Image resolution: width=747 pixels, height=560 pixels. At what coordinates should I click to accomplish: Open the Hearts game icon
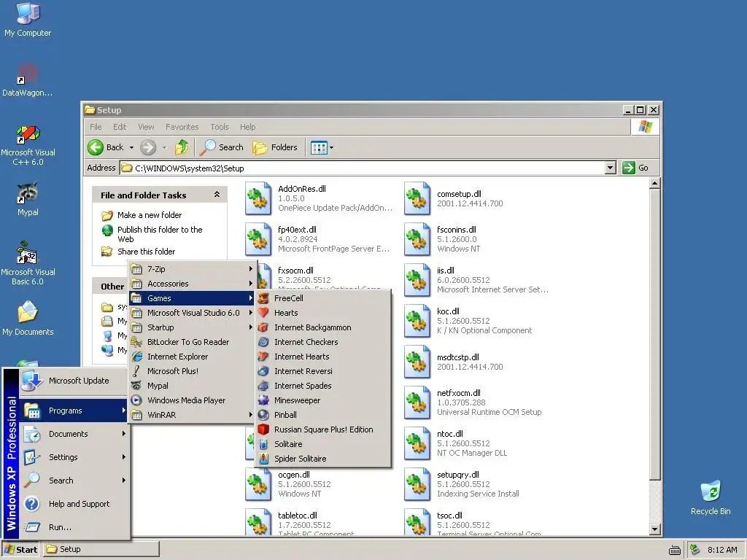(x=263, y=313)
